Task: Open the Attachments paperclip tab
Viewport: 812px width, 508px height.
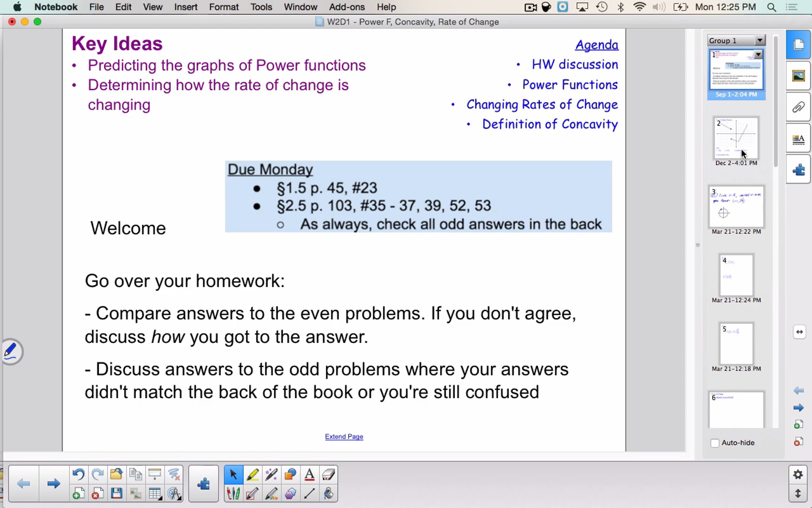Action: click(798, 107)
